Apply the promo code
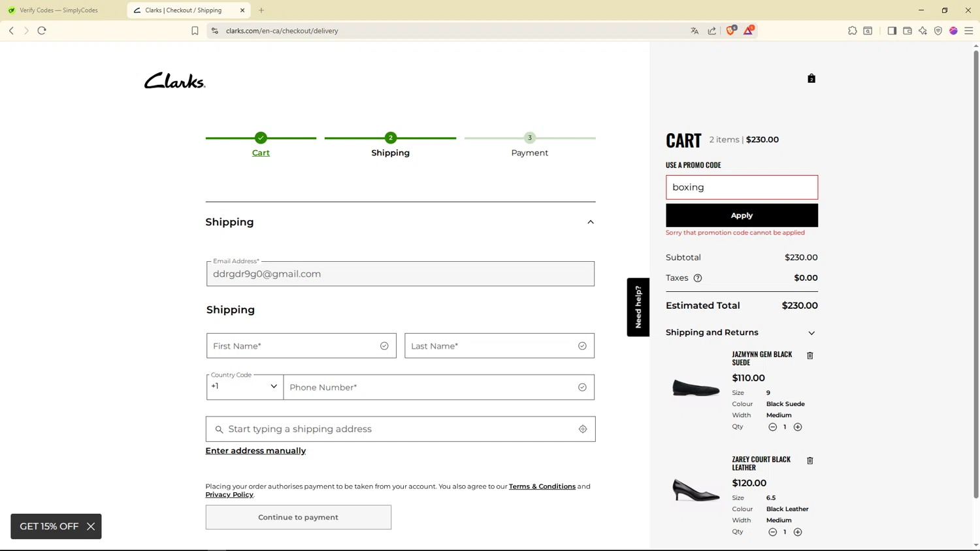 click(x=742, y=215)
